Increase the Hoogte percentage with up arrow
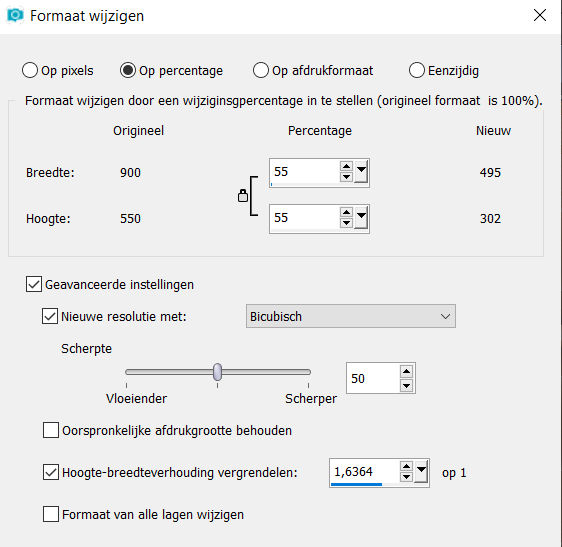This screenshot has width=562, height=547. pyautogui.click(x=346, y=212)
